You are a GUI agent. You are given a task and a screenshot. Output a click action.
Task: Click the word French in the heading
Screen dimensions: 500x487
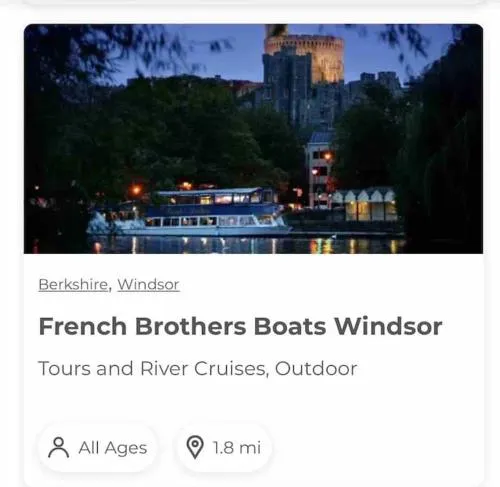tap(83, 326)
